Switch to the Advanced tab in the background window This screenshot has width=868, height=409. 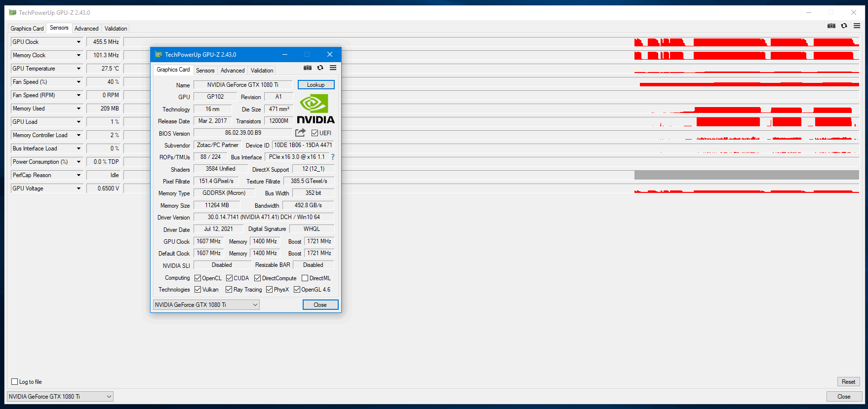86,29
